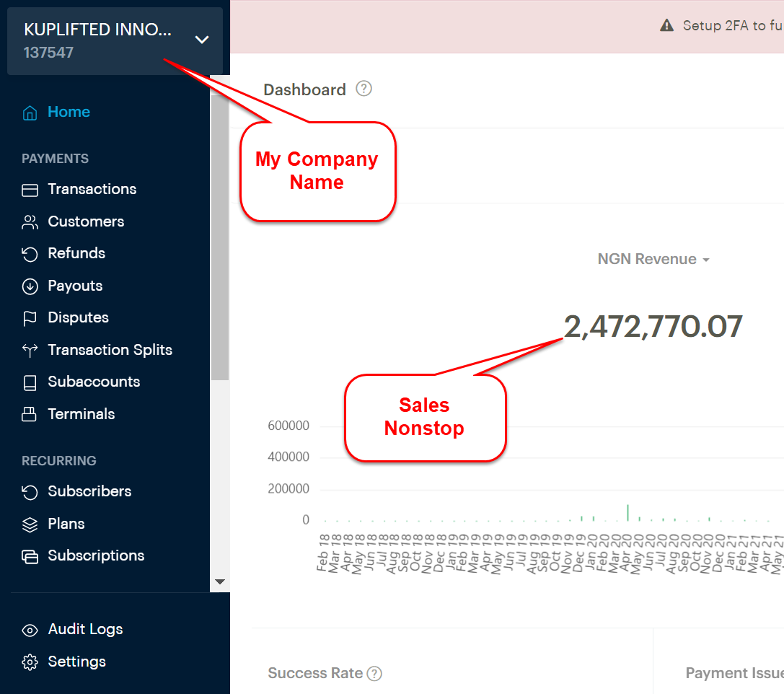Viewport: 784px width, 694px height.
Task: Click the Settings gear icon
Action: tap(30, 662)
